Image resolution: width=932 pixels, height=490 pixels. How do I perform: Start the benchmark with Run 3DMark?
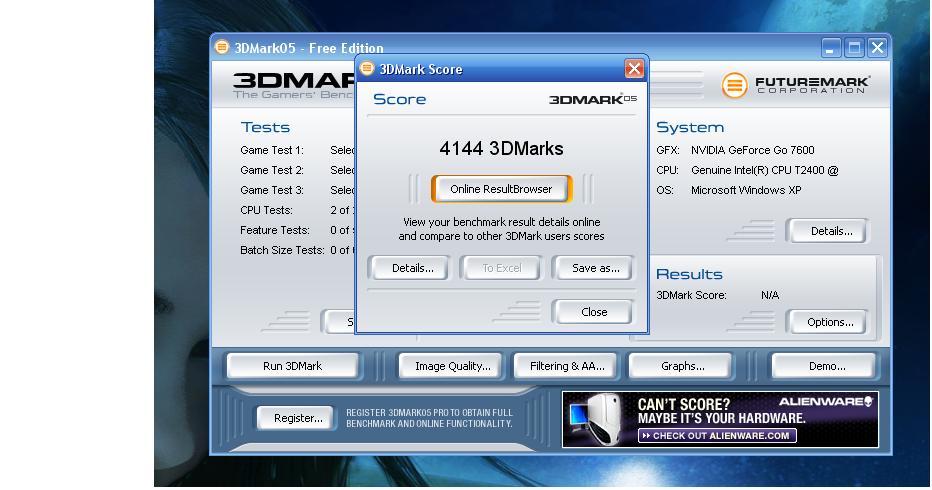(292, 366)
